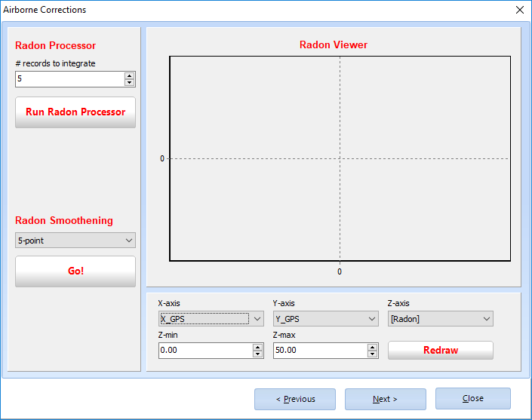Go to Next step
Image resolution: width=532 pixels, height=420 pixels.
point(385,399)
